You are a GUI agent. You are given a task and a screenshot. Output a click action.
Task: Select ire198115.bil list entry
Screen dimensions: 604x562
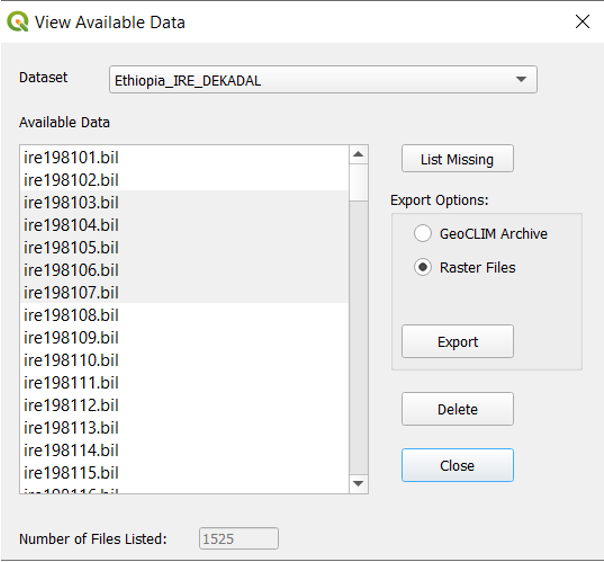click(72, 472)
